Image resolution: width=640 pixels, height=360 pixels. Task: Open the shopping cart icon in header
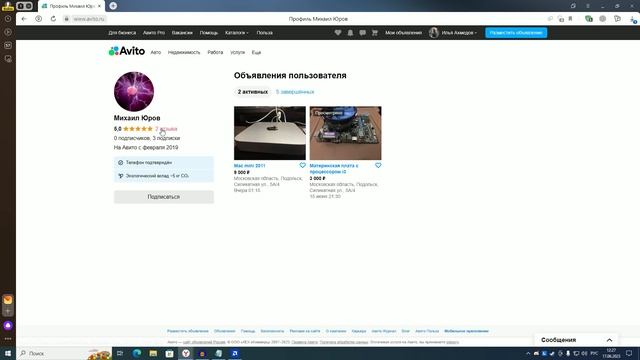[375, 33]
